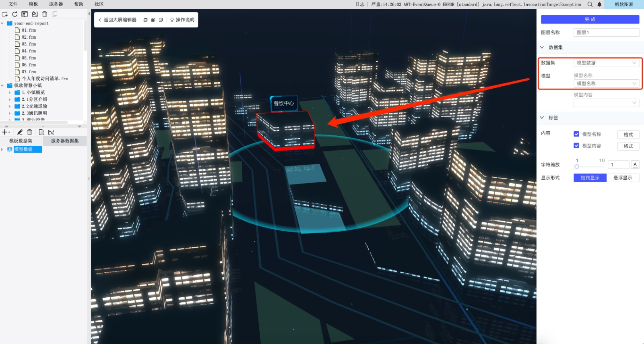Refresh the template file tree
This screenshot has width=644, height=344.
(14, 14)
